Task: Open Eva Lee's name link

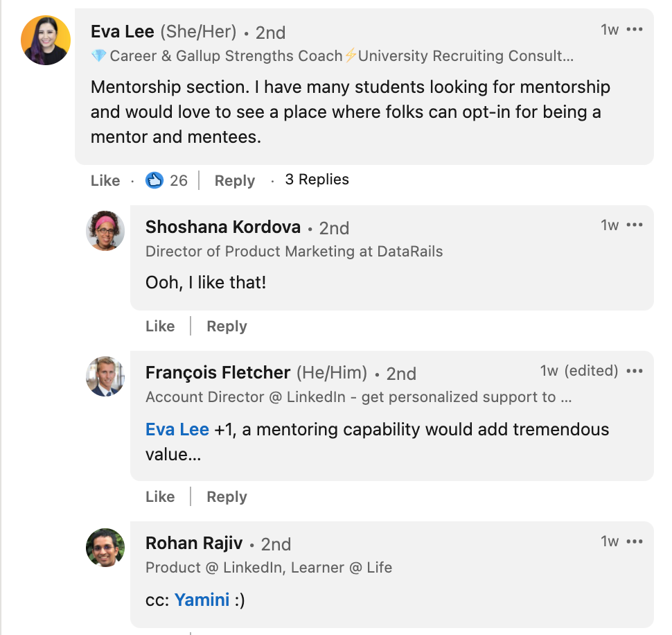Action: [123, 32]
